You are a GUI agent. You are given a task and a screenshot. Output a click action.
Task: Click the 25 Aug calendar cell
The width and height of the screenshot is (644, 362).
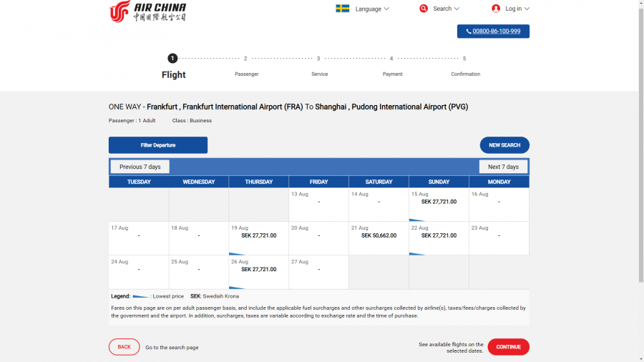[x=198, y=272]
